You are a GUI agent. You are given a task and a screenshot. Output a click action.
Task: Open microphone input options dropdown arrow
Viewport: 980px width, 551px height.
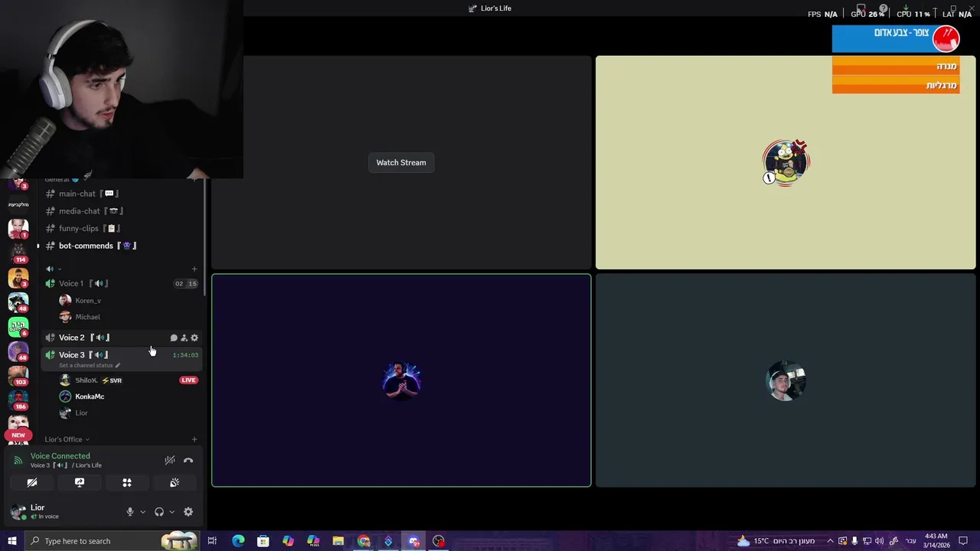(142, 512)
